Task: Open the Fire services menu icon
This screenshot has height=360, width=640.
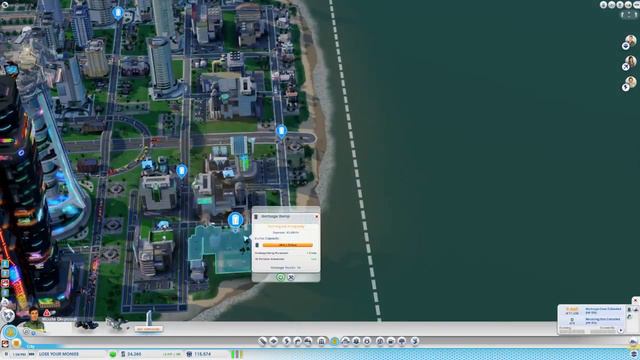Action: (x=345, y=341)
